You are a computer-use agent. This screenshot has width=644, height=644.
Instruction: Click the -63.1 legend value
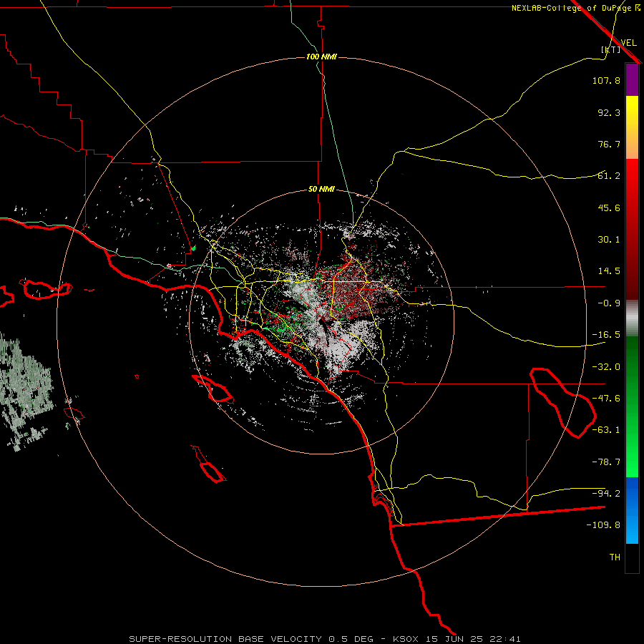(606, 430)
